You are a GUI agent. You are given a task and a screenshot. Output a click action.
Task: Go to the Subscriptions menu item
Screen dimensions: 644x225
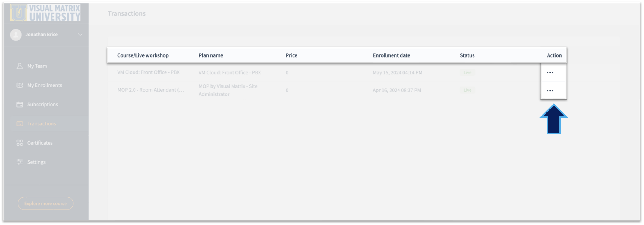(x=43, y=105)
